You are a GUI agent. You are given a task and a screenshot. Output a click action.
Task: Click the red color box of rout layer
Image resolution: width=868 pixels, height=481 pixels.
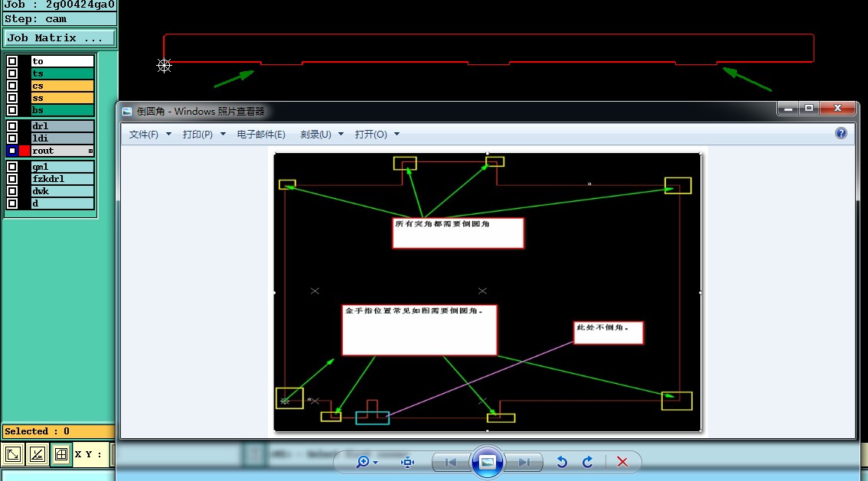tap(24, 151)
